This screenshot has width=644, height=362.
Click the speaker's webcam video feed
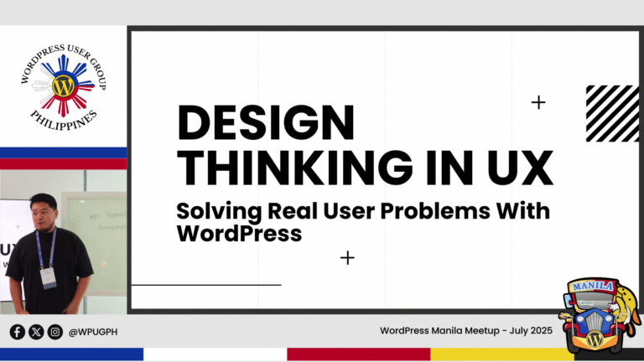(63, 242)
